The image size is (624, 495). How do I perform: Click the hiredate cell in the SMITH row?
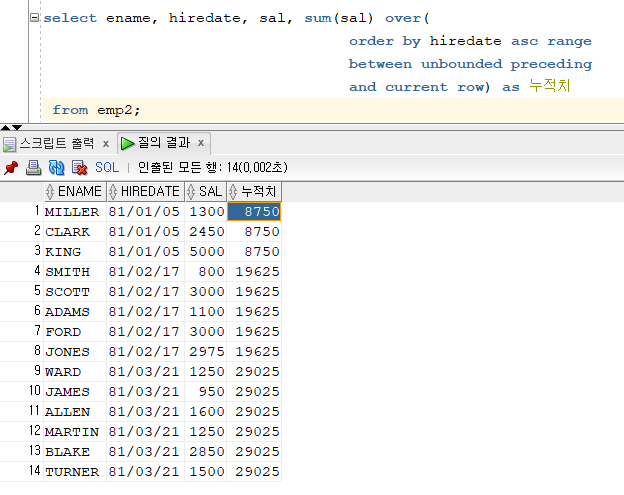click(146, 272)
